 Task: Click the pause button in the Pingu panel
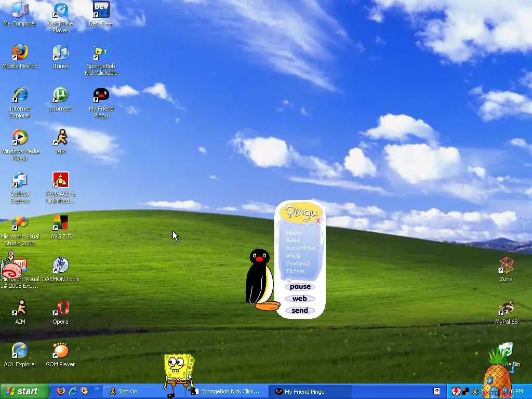[300, 287]
